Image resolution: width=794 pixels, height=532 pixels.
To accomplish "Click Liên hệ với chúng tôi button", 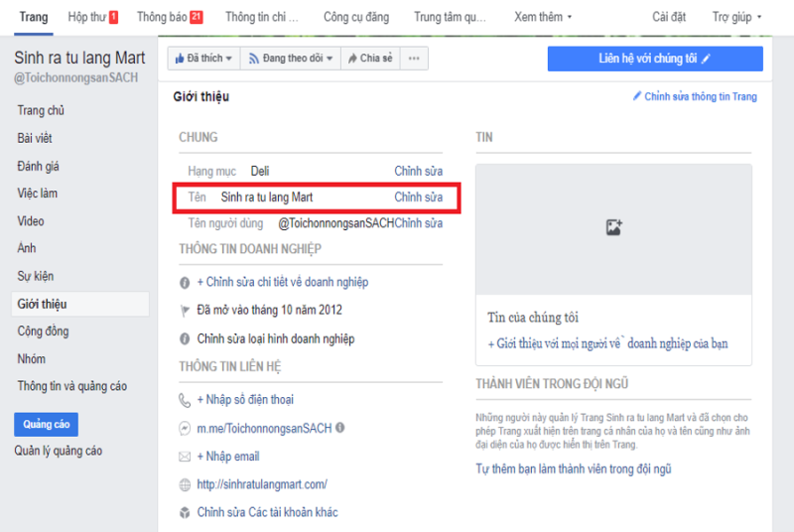I will tap(655, 59).
